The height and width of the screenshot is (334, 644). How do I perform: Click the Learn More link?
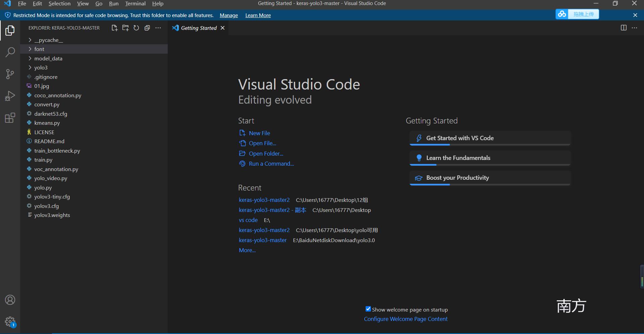(x=258, y=15)
